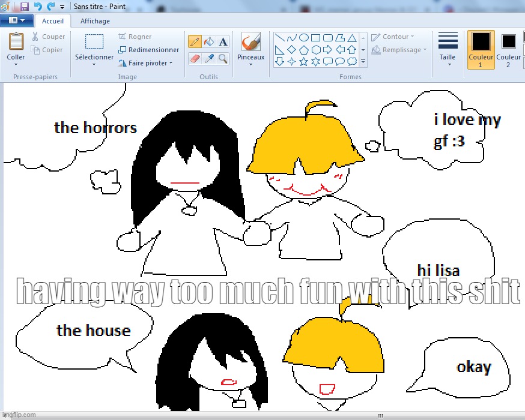This screenshot has width=525, height=420.
Task: Select the Diamond shape
Action: pyautogui.click(x=291, y=50)
